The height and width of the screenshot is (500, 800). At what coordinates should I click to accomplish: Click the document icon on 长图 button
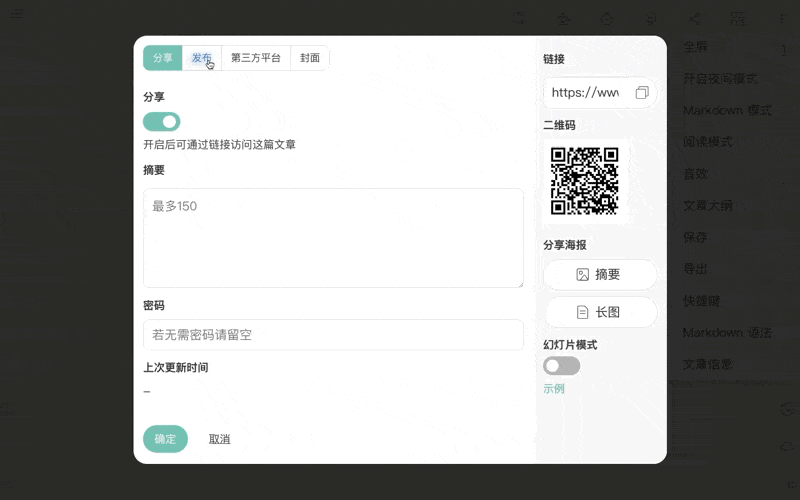(x=582, y=312)
